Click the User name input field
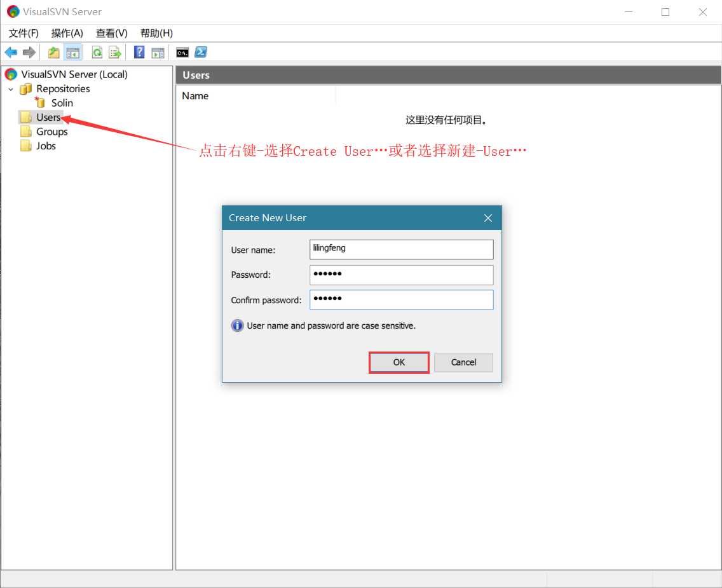The width and height of the screenshot is (722, 588). pyautogui.click(x=401, y=249)
